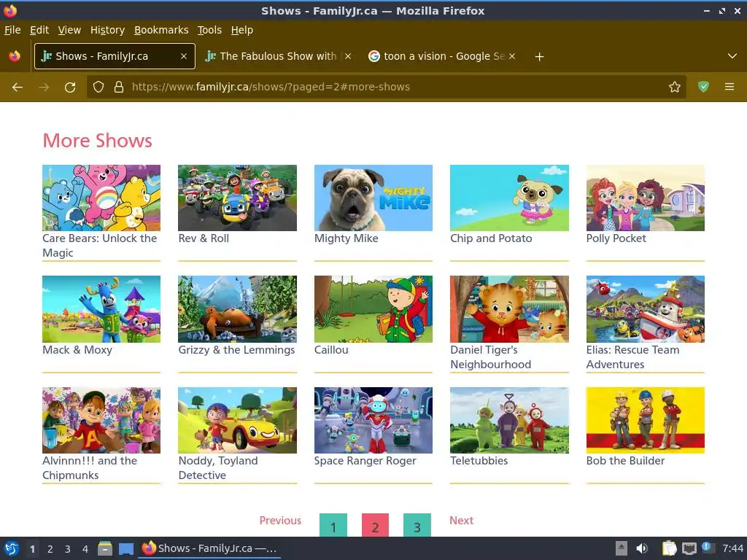Open Daniel Tiger's Neighbourhood thumbnail

pyautogui.click(x=509, y=309)
